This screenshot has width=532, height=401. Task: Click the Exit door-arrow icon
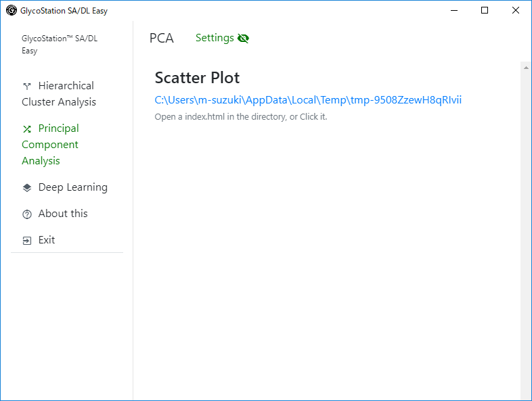point(27,241)
